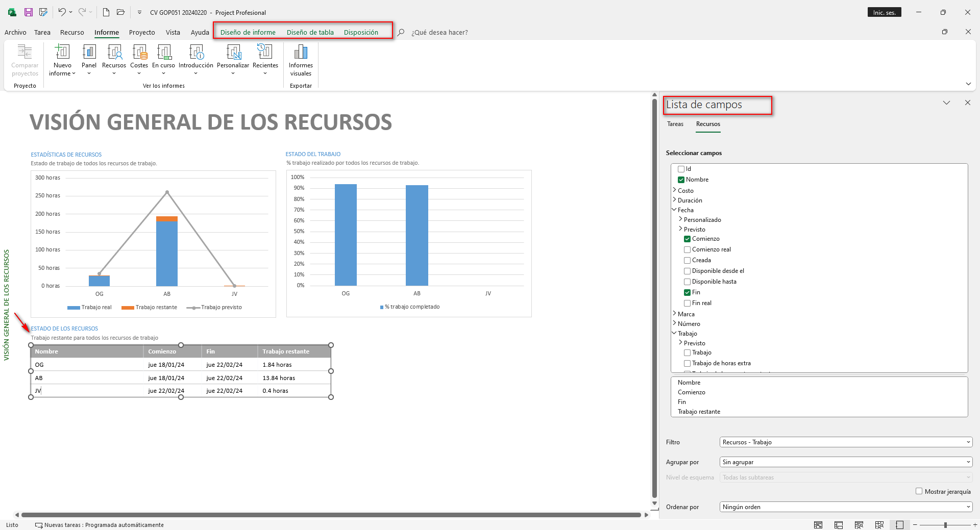
Task: Enable the Mostrar jerarquía checkbox
Action: pyautogui.click(x=919, y=491)
